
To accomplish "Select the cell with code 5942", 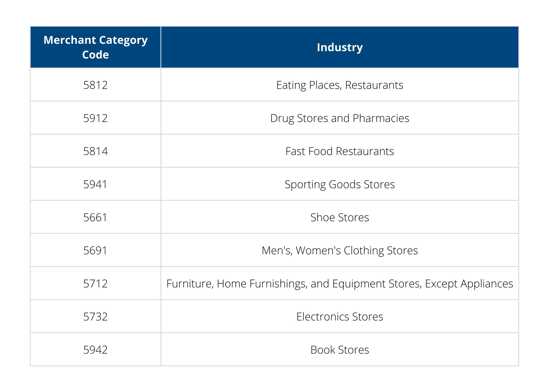I will click(x=95, y=350).
